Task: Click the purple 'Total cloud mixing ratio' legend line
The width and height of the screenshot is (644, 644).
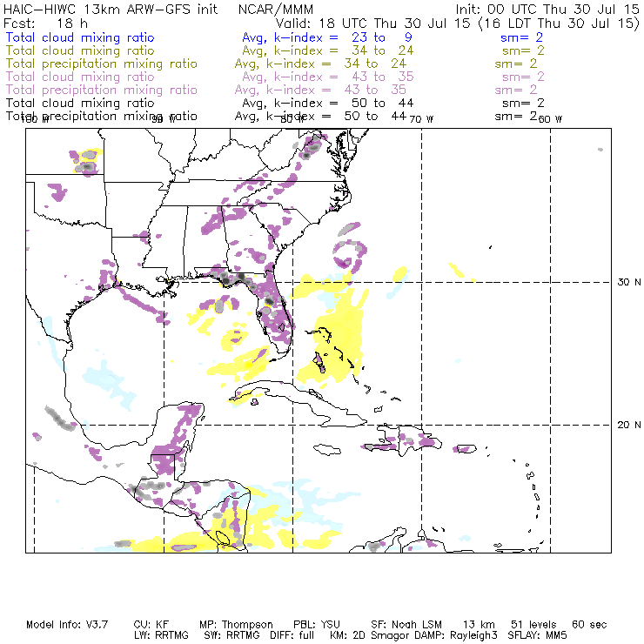Action: [x=80, y=77]
